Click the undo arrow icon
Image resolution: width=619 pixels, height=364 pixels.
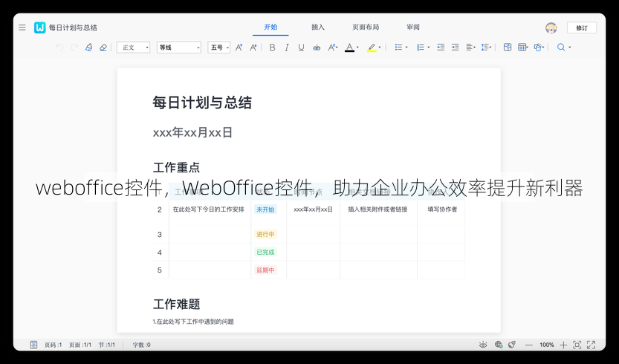[x=59, y=48]
